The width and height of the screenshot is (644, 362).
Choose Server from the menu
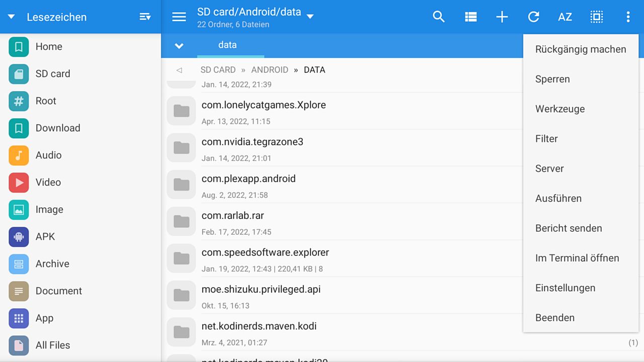tap(581, 168)
